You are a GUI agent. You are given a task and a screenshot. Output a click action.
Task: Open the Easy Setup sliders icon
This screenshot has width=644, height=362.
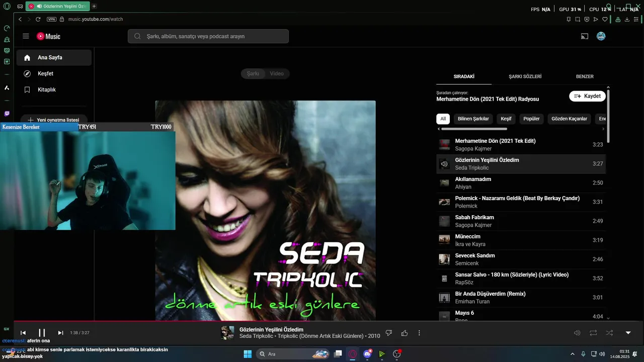pyautogui.click(x=636, y=19)
